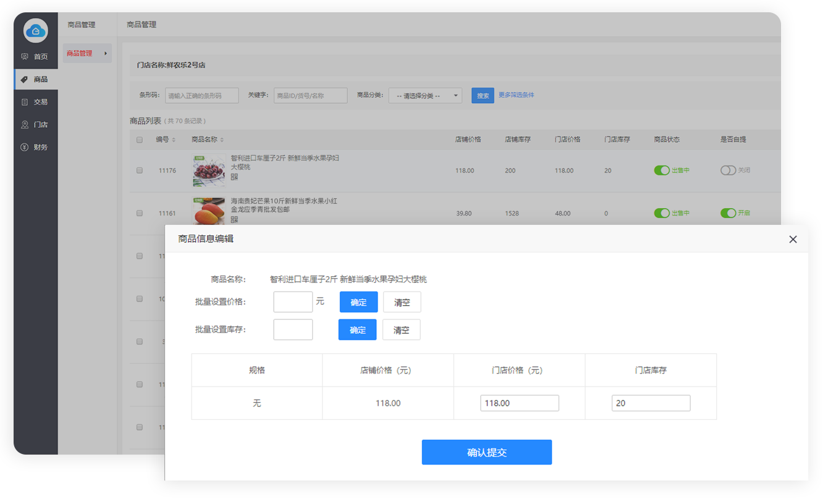Select 商品 in the left sidebar
This screenshot has height=504, width=828.
(x=36, y=79)
